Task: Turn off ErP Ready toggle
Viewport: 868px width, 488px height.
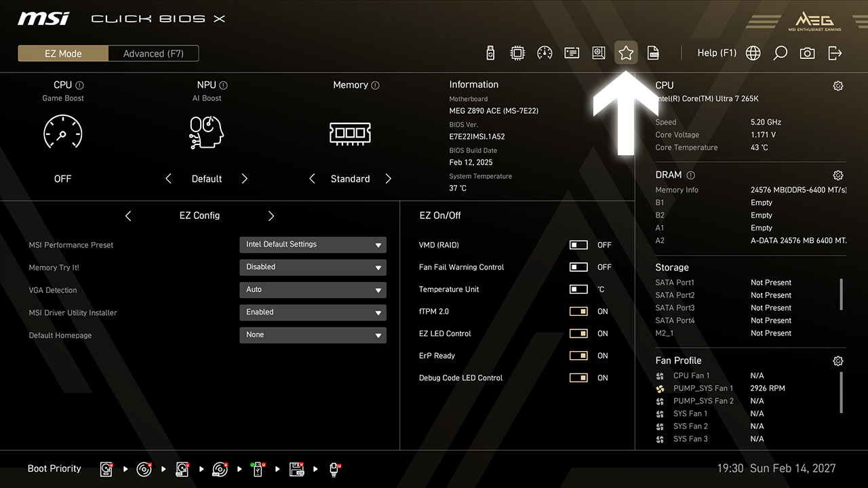Action: pyautogui.click(x=578, y=356)
